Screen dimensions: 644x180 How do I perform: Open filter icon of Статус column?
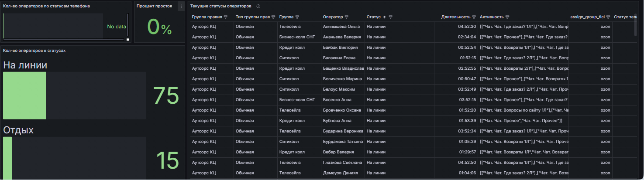(x=391, y=17)
